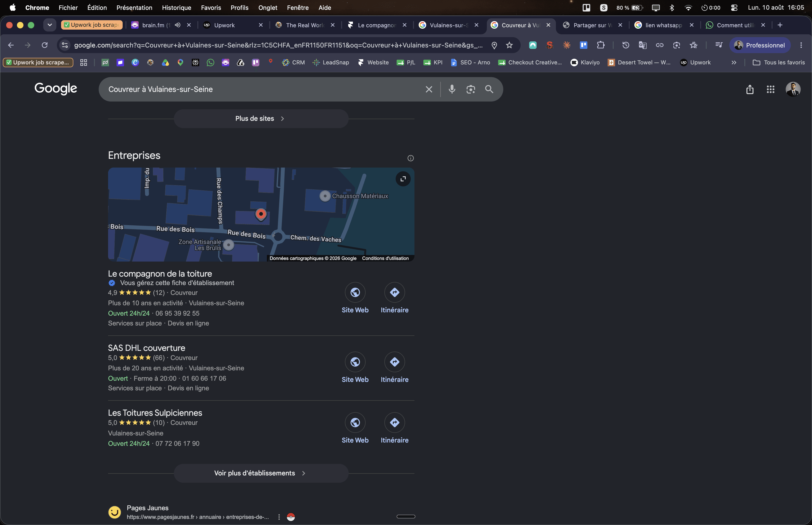Expand the map to full view
The image size is (812, 525).
(x=403, y=179)
